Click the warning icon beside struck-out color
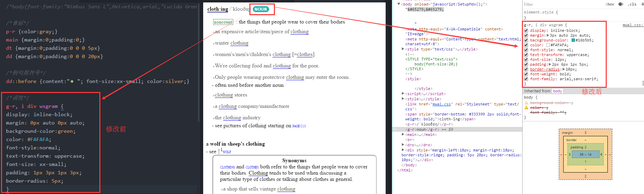Viewport: 644px width, 194px height. [526, 108]
